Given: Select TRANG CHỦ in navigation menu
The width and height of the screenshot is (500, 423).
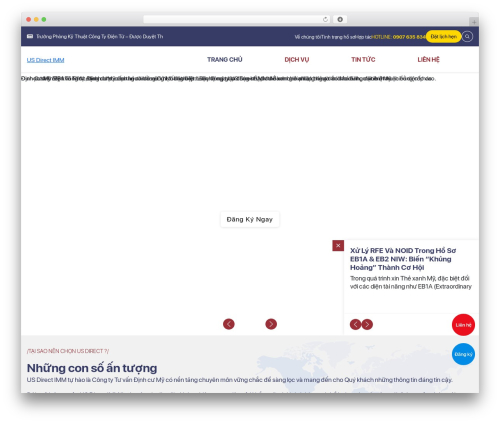Looking at the screenshot, I should [x=225, y=60].
